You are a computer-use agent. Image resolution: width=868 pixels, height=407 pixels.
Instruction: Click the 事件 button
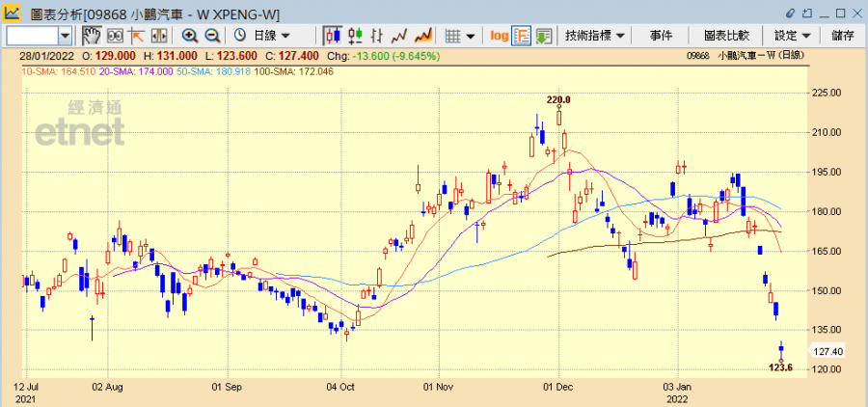click(662, 36)
